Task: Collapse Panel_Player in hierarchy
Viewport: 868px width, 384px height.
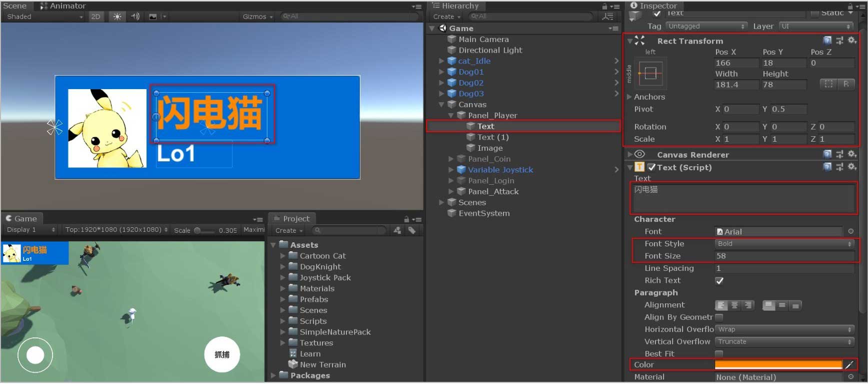Action: pos(451,115)
